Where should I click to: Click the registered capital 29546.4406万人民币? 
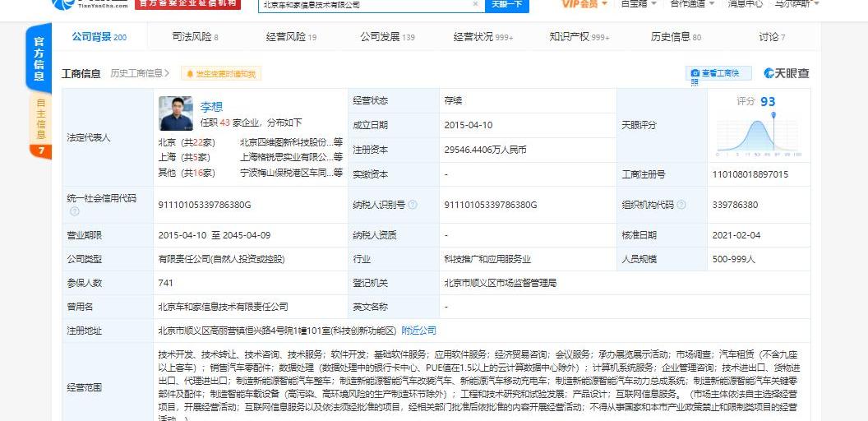click(x=485, y=150)
